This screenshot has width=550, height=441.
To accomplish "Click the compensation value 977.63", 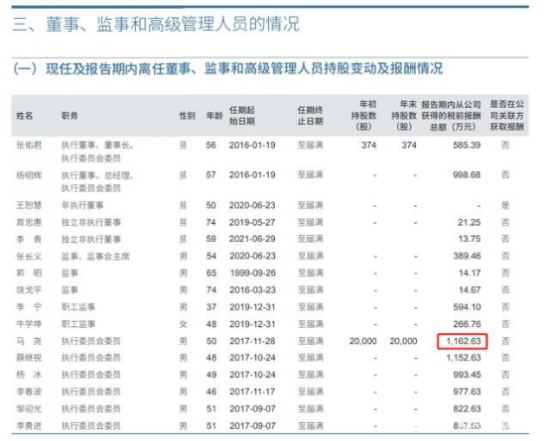I will coord(467,392).
